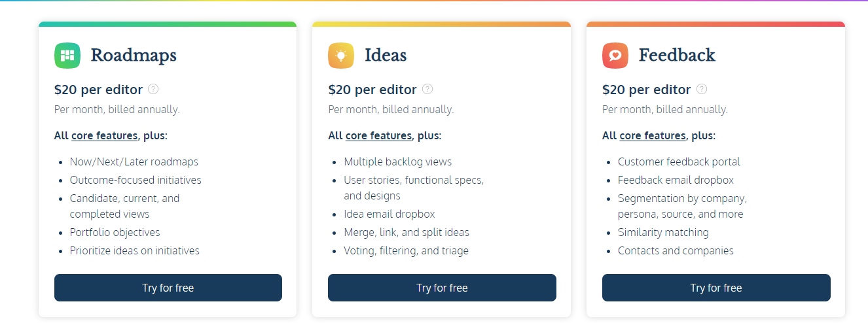The height and width of the screenshot is (323, 868).
Task: Visit core features link in Feedback card
Action: tap(653, 136)
